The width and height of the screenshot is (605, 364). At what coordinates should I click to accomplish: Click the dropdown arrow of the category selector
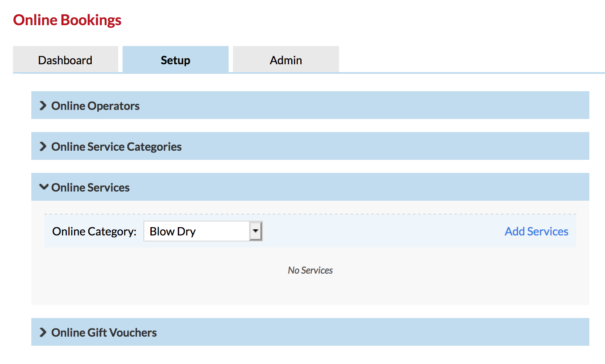[256, 231]
